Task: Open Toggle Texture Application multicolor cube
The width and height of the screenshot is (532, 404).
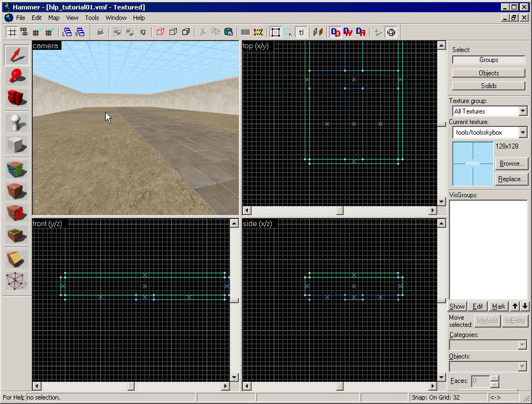Action: [x=17, y=169]
